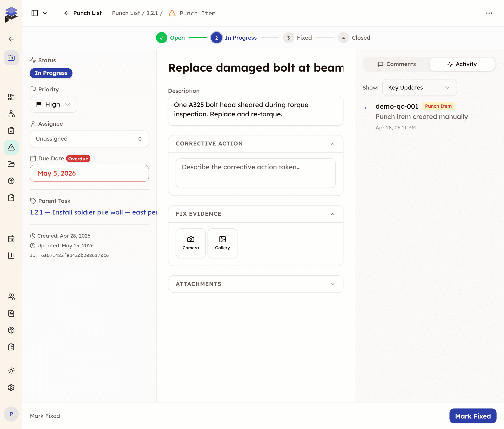Open the project folder chart icon in sidebar
This screenshot has height=429, width=504.
[11, 58]
